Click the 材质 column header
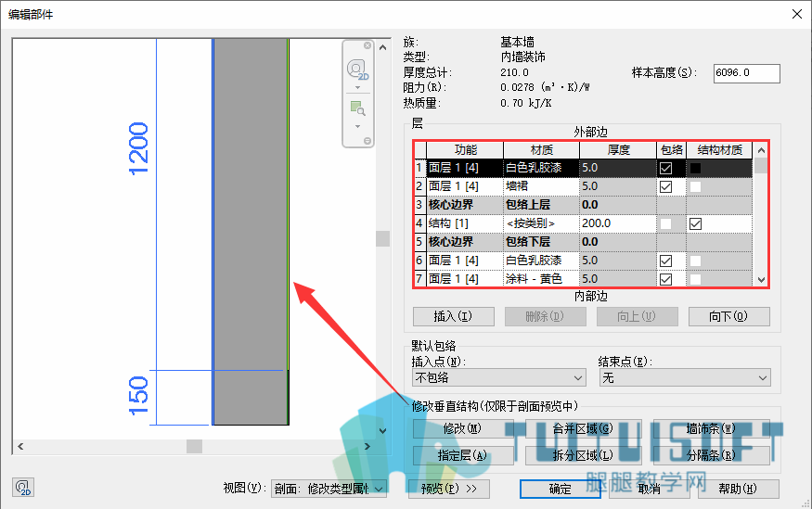The image size is (812, 509). click(x=542, y=150)
